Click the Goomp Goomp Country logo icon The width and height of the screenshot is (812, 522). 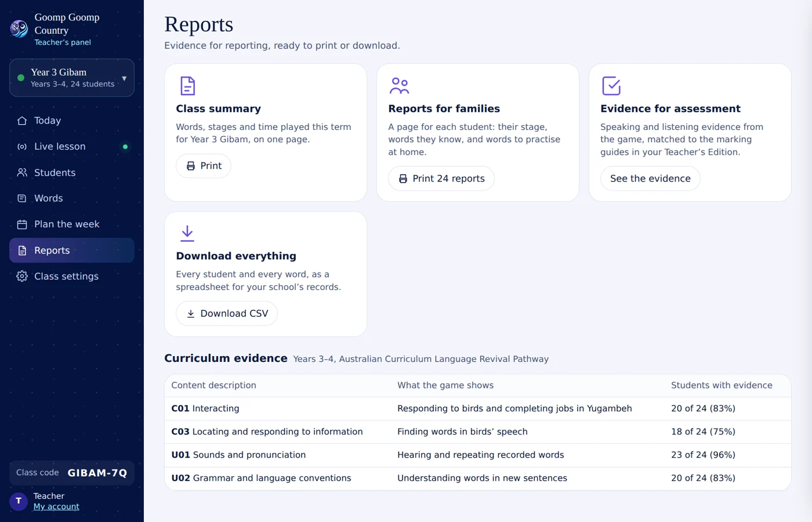19,28
